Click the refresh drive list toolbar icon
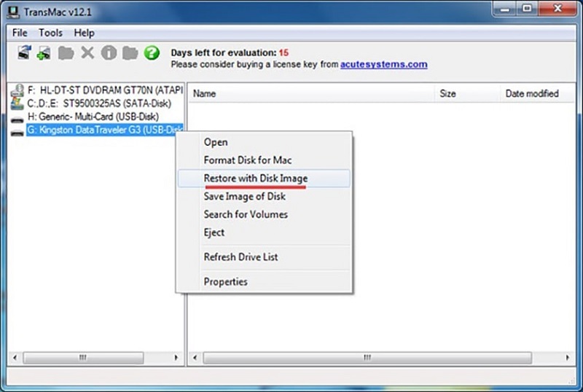Image resolution: width=583 pixels, height=392 pixels. (x=25, y=52)
